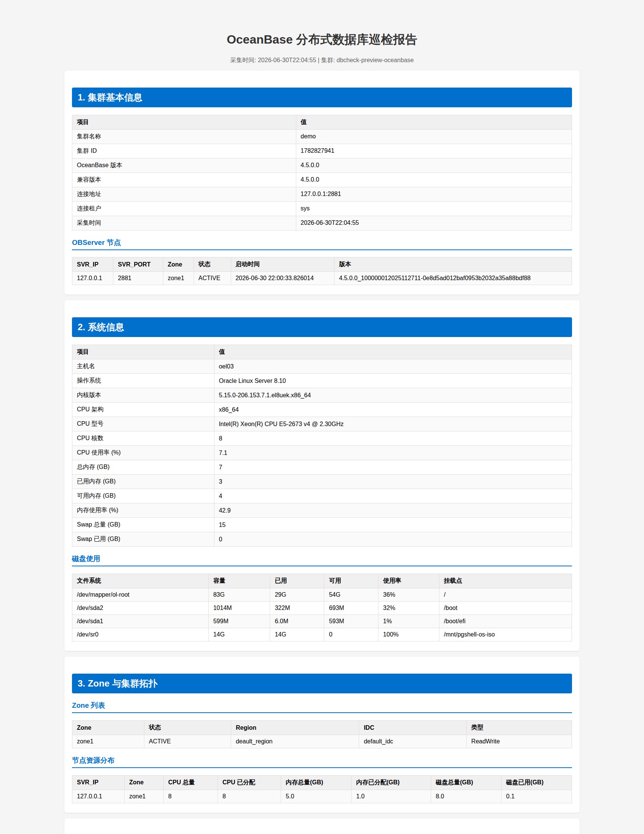Screen dimensions: 644x834
Task: Click the "Zone 列表" subsection heading
Action: pos(89,705)
